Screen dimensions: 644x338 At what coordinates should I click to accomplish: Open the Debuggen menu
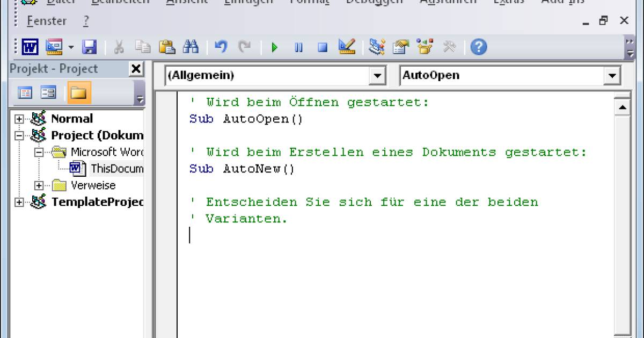pos(374,2)
